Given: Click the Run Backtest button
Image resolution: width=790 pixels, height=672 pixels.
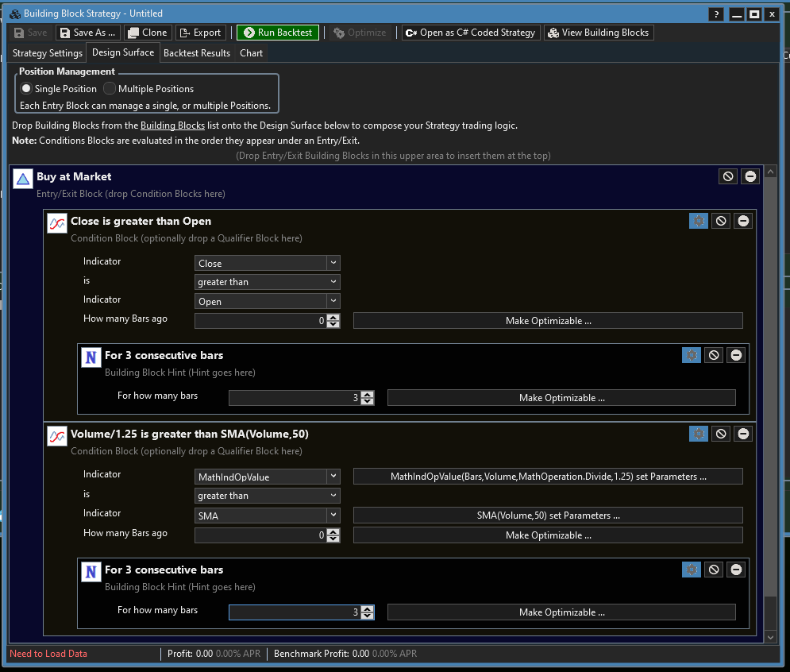Looking at the screenshot, I should pyautogui.click(x=278, y=33).
